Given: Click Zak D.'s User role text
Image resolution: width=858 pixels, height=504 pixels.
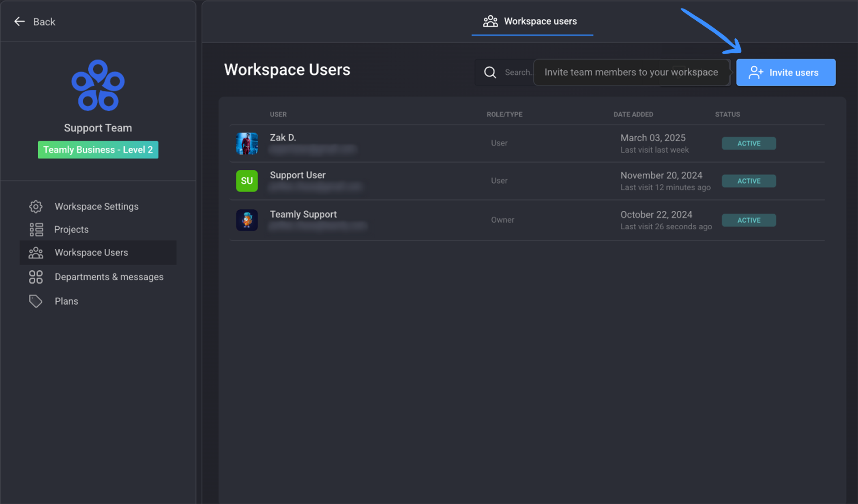Looking at the screenshot, I should pyautogui.click(x=499, y=143).
